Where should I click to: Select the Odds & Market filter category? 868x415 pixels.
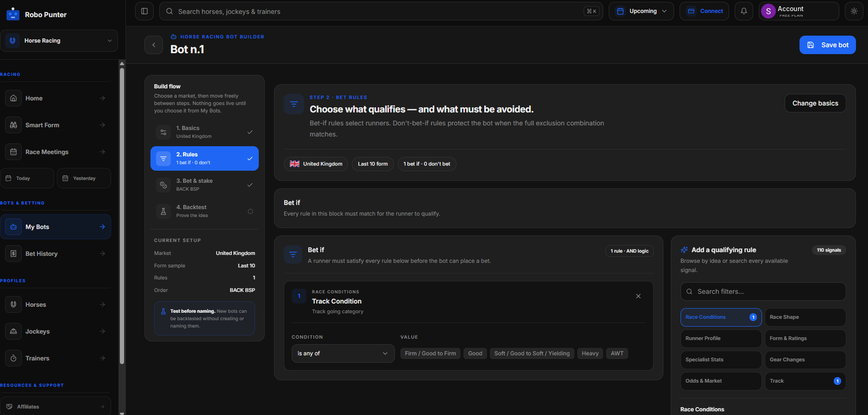pos(721,381)
